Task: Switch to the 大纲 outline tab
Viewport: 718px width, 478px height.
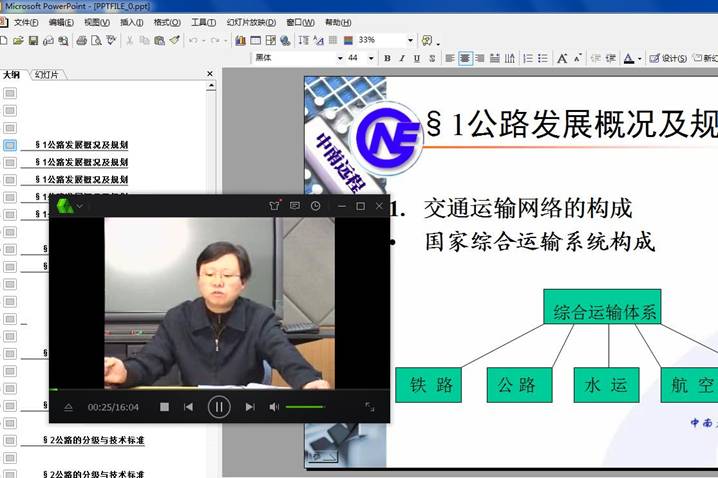Action: (x=11, y=75)
